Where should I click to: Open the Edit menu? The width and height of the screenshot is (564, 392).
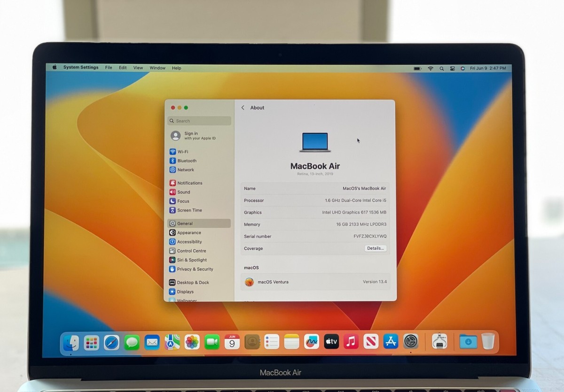pos(123,68)
